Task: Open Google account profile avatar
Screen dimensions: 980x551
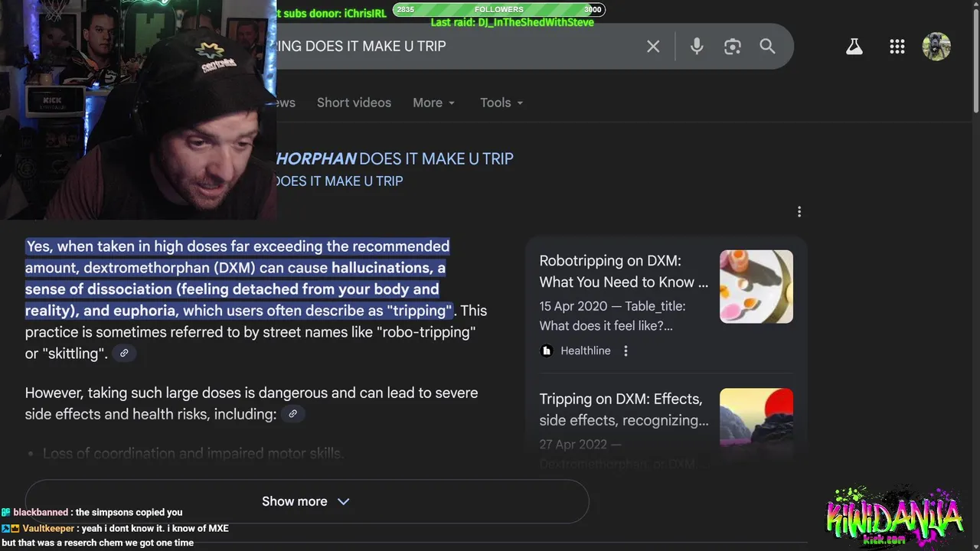Action: pyautogui.click(x=936, y=47)
